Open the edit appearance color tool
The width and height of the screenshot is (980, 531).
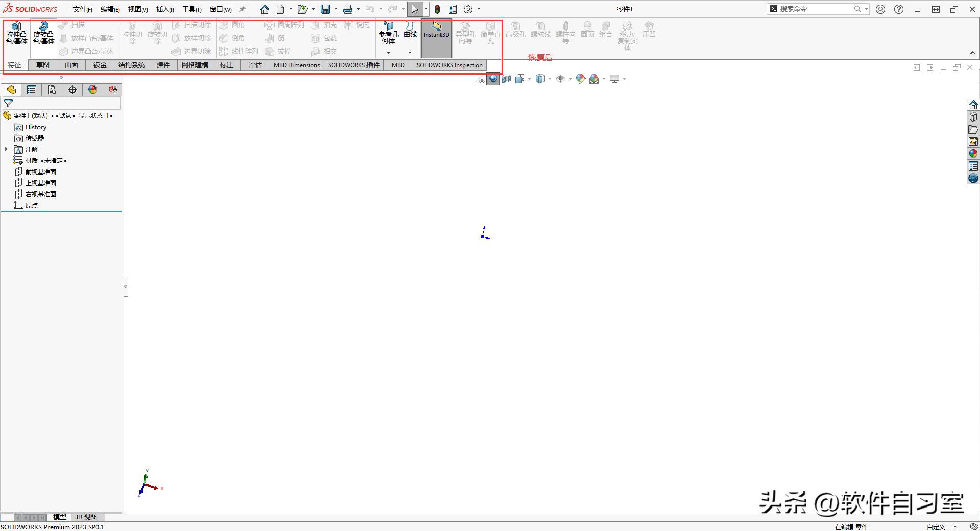(x=580, y=79)
